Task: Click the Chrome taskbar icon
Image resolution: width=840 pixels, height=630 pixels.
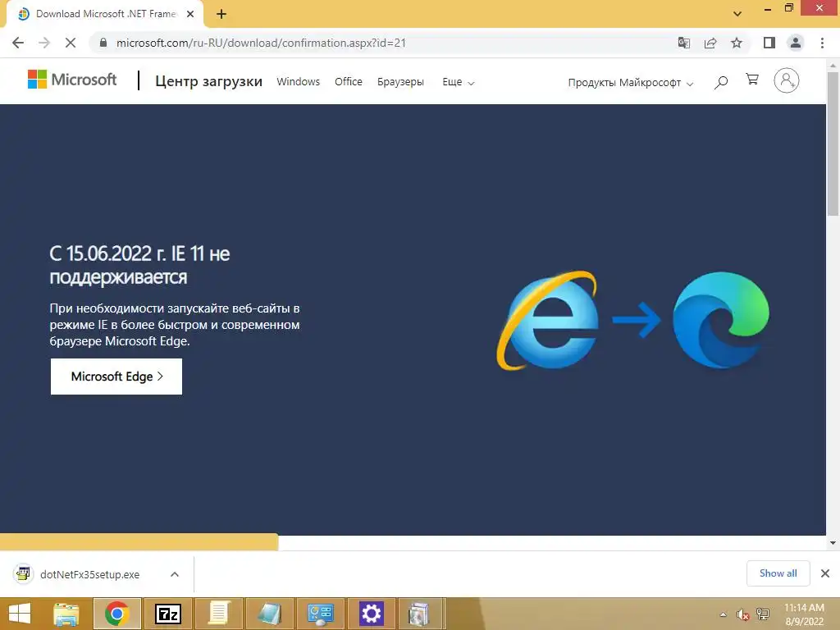Action: click(x=117, y=614)
